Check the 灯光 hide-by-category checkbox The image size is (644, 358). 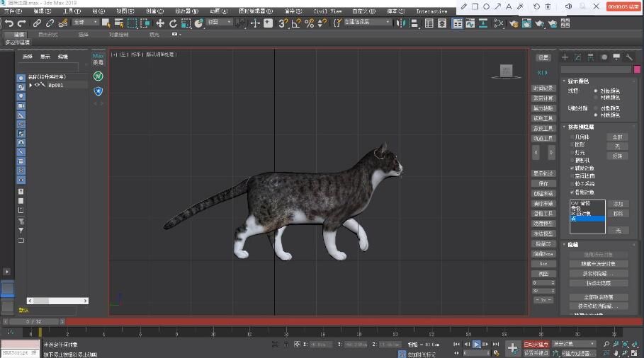(572, 153)
